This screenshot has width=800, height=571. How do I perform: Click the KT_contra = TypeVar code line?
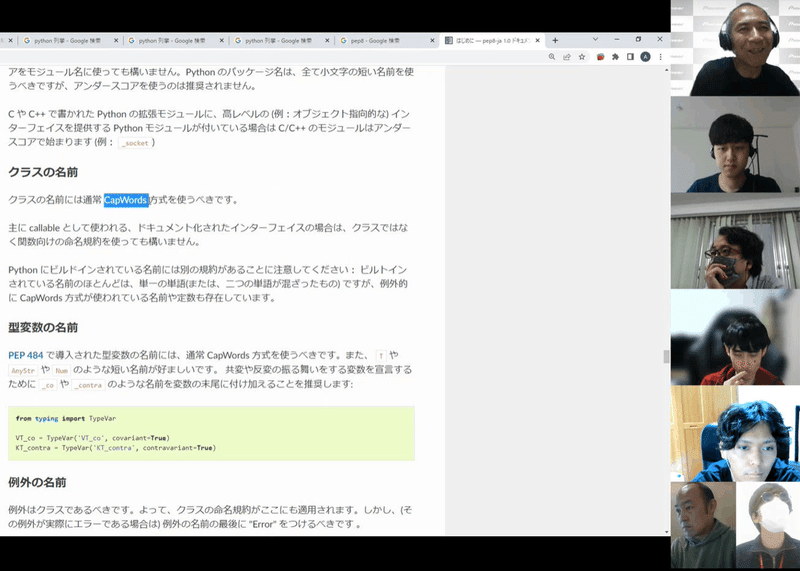click(116, 448)
